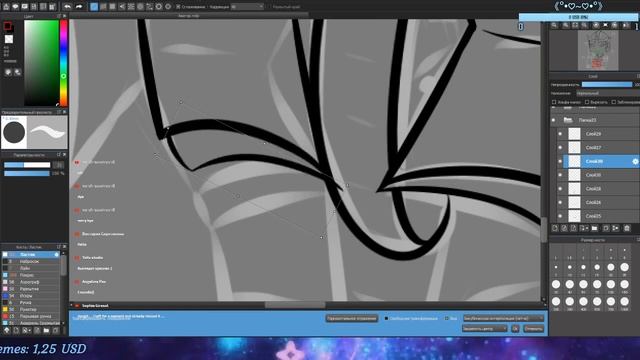Delete the selected layer with trash icon
The width and height of the screenshot is (640, 360).
pyautogui.click(x=627, y=228)
